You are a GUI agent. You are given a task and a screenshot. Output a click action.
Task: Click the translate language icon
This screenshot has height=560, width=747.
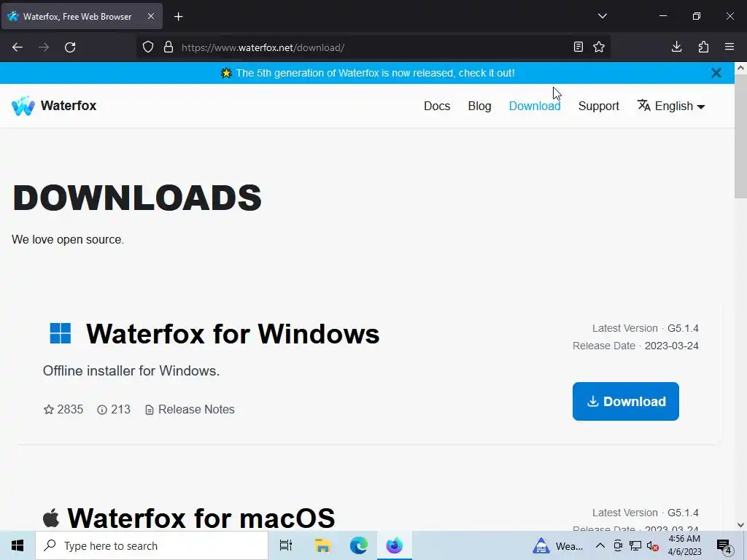pos(644,105)
